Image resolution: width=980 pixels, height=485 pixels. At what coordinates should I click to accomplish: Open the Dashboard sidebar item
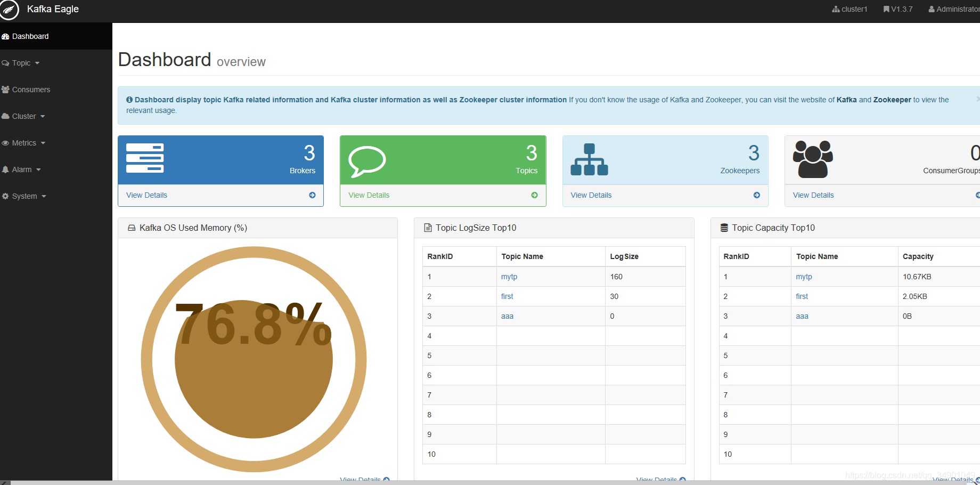[x=56, y=36]
